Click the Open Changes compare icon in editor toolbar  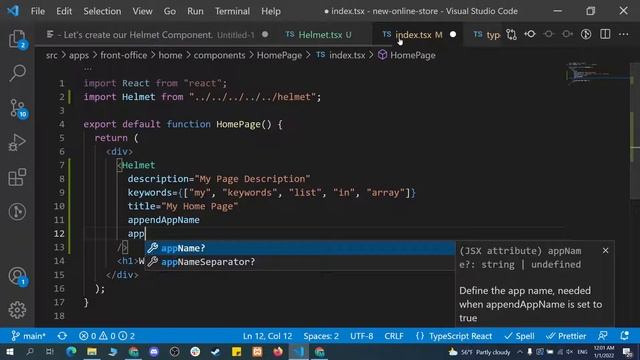[511, 35]
